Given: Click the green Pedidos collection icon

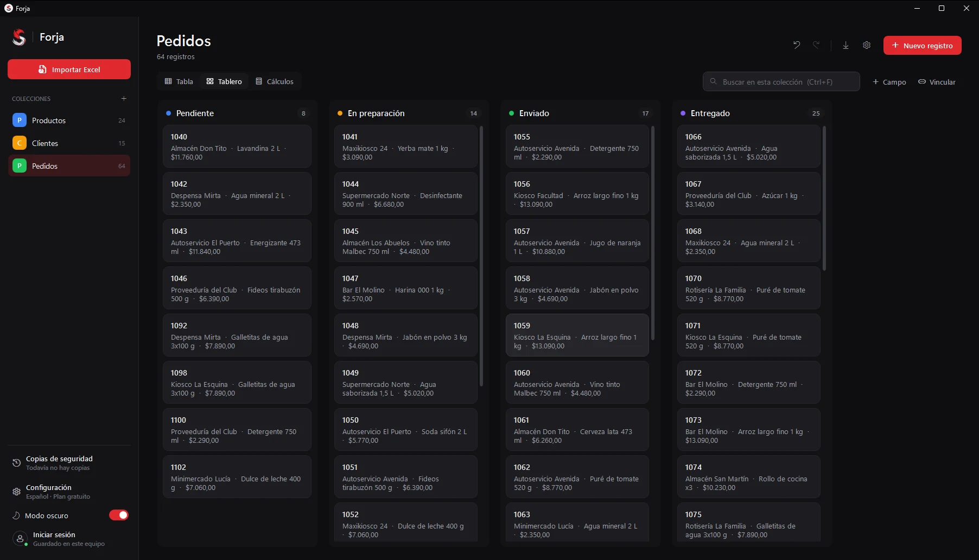Looking at the screenshot, I should tap(20, 166).
